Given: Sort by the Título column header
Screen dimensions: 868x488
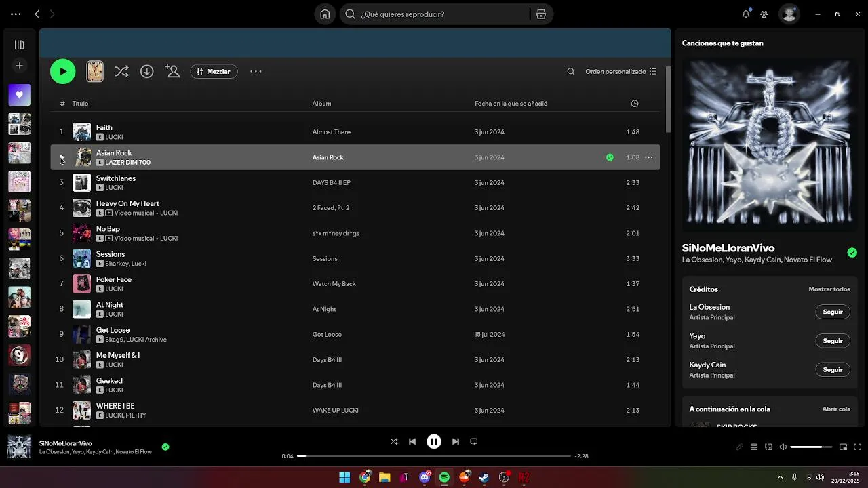Looking at the screenshot, I should [x=80, y=104].
